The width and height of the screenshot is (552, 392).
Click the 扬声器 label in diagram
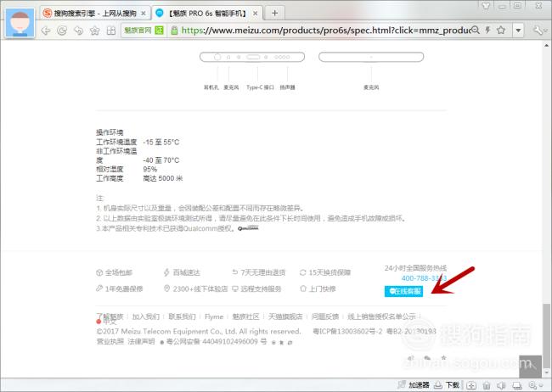287,87
